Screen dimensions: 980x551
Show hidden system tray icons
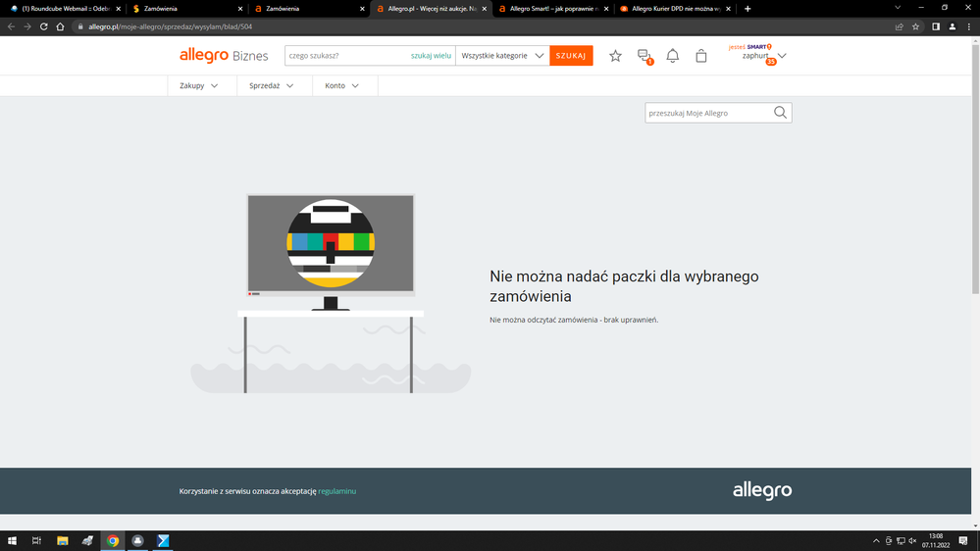tap(876, 541)
